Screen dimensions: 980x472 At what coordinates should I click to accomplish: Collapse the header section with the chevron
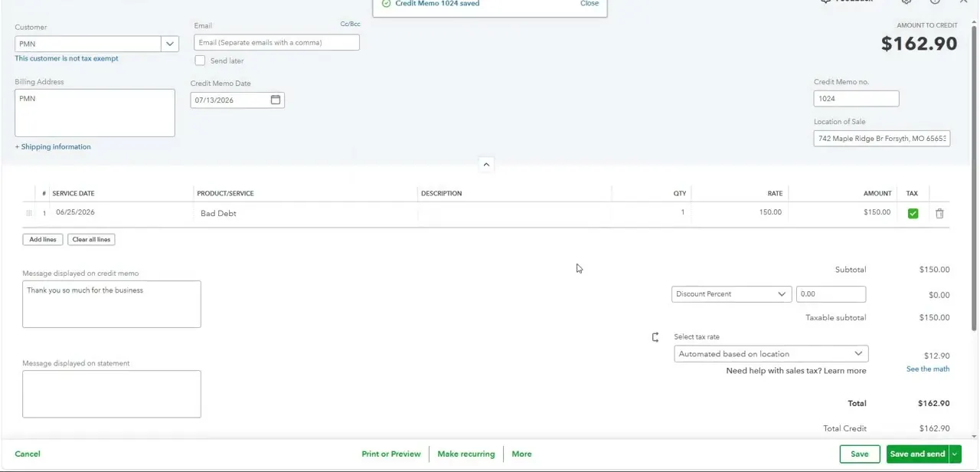tap(486, 164)
